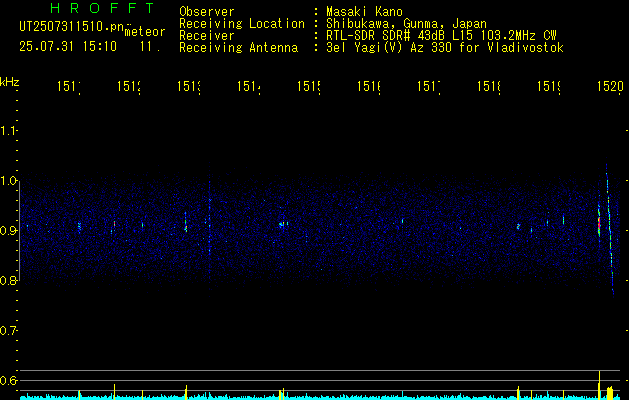The height and width of the screenshot is (400, 629).
Task: Click the tallest yellow intensity spike near 1520
Action: point(599,385)
